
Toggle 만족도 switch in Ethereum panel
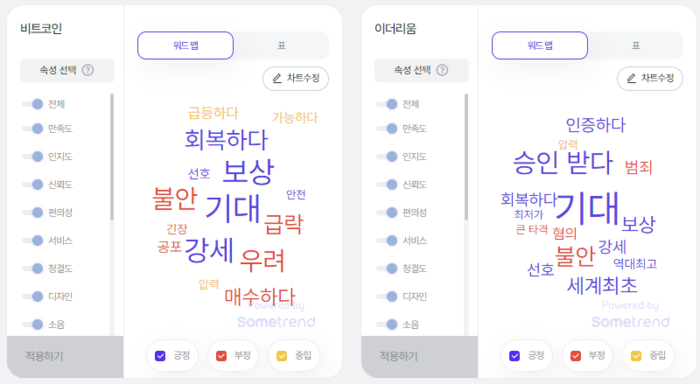[x=387, y=129]
